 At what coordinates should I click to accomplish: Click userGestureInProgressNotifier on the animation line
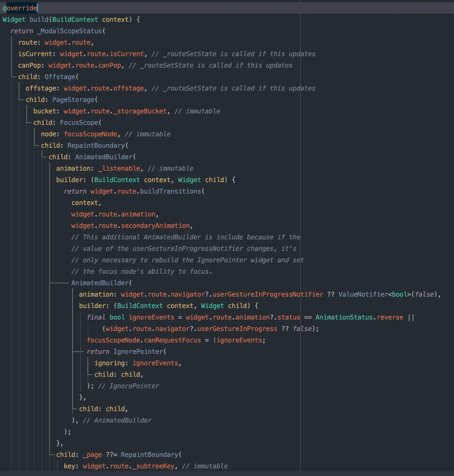pos(268,294)
